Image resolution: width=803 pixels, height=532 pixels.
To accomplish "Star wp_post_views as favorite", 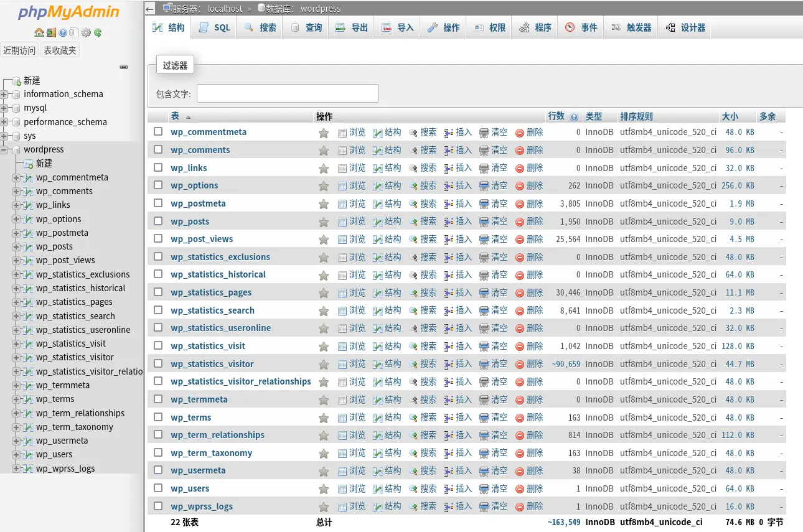I will click(x=324, y=240).
